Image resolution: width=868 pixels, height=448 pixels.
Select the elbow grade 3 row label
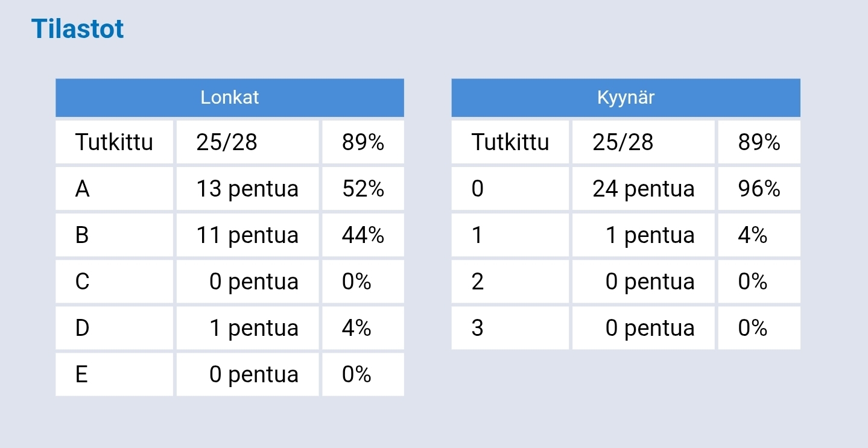click(510, 328)
